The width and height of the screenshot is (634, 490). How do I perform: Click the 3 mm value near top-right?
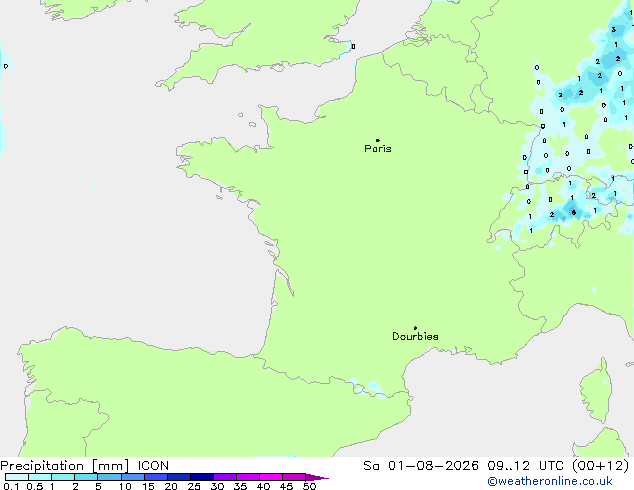(614, 30)
